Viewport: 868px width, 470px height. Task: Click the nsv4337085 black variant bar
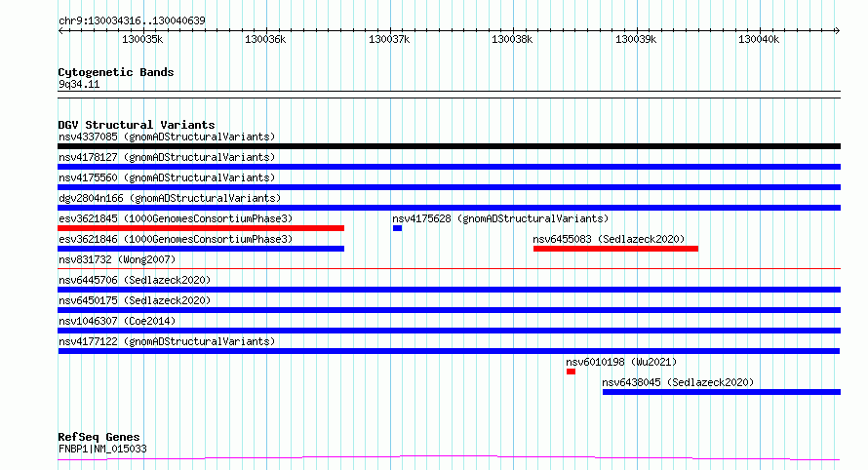(x=449, y=146)
